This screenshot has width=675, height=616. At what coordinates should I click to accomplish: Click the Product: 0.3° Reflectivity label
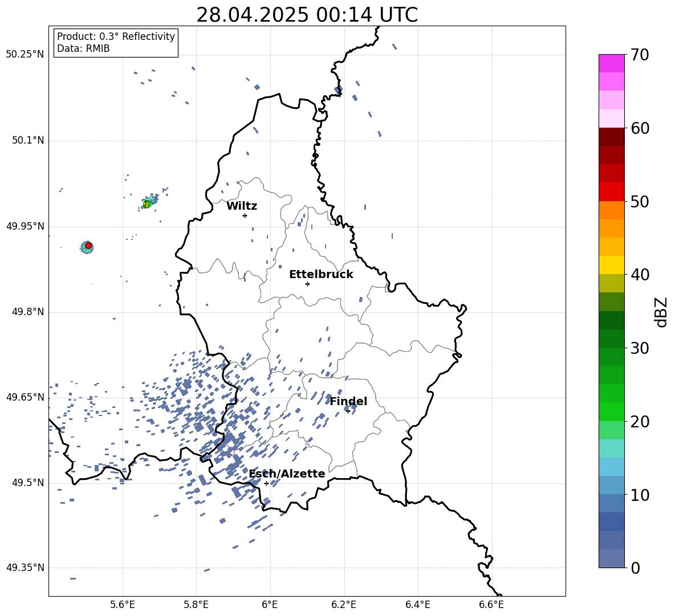click(x=116, y=36)
